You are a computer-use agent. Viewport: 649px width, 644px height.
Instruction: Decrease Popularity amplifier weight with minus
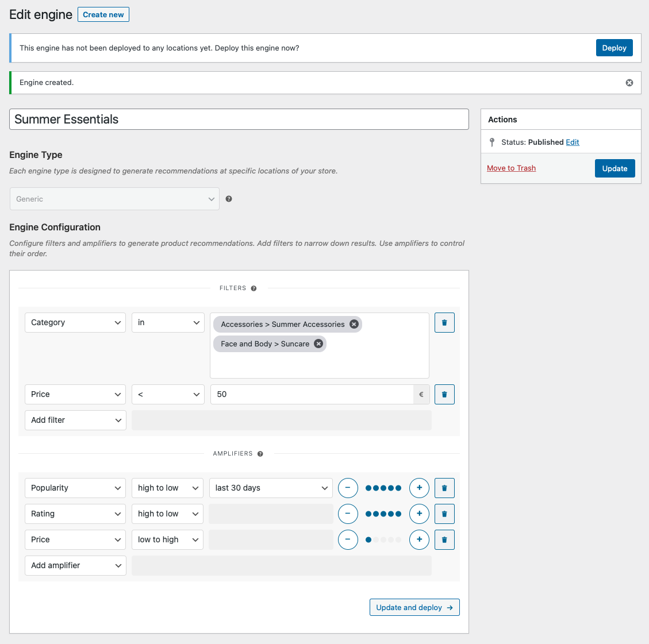pos(348,488)
